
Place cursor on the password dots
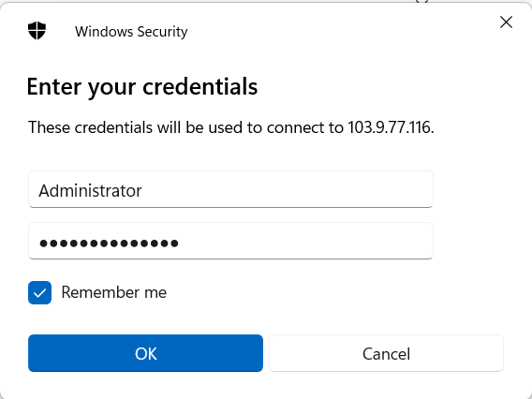[x=109, y=243]
